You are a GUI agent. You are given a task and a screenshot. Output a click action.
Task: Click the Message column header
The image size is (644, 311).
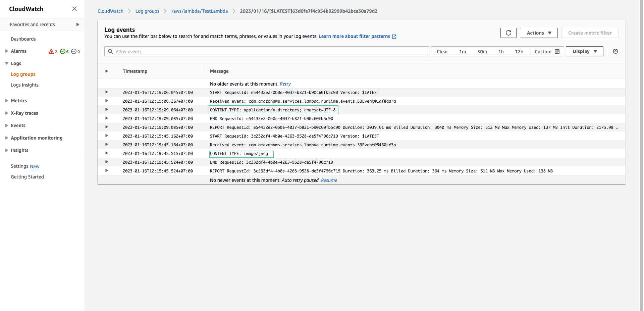(219, 71)
